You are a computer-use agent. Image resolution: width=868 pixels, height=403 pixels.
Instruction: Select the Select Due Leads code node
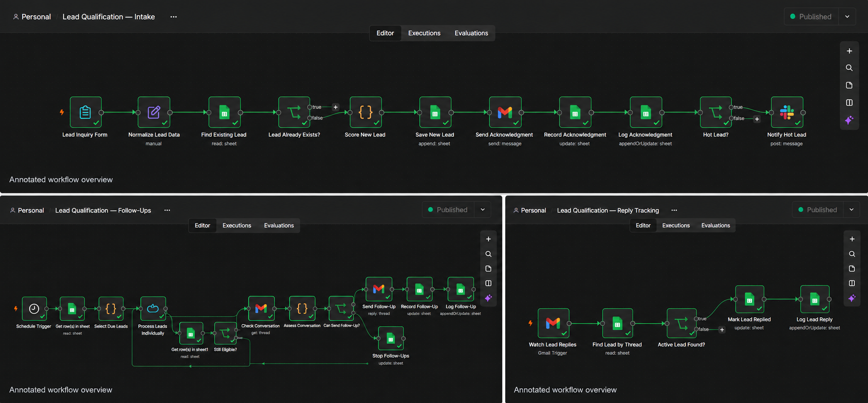pos(111,309)
